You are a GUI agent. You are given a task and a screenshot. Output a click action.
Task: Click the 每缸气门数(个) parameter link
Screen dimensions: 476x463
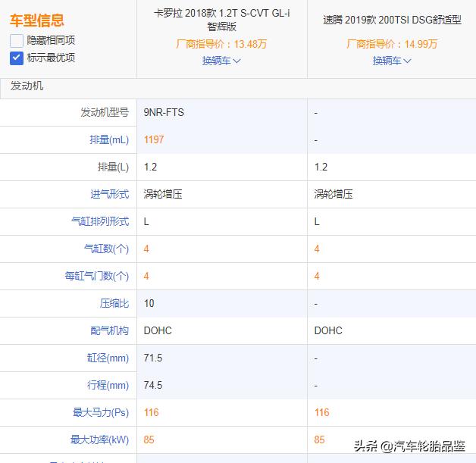tap(97, 276)
